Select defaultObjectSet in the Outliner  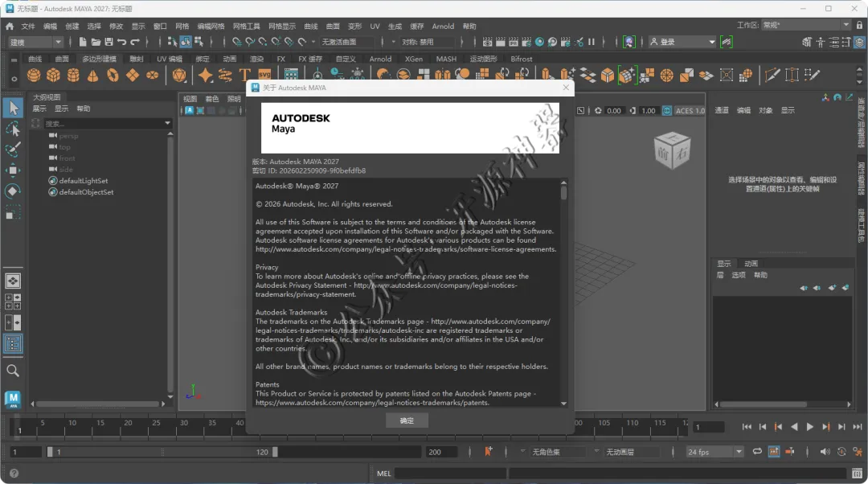[x=86, y=192]
